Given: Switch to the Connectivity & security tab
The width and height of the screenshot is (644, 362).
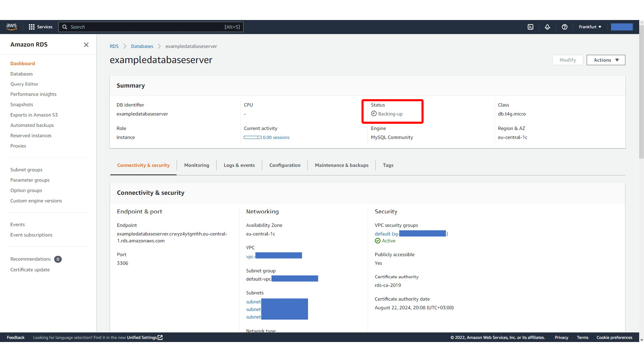Looking at the screenshot, I should (x=143, y=165).
